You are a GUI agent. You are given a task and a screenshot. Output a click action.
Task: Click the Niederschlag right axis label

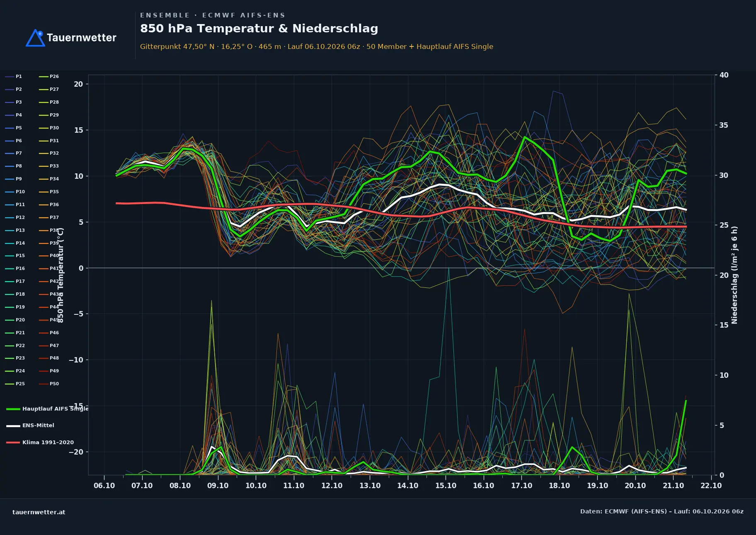tap(734, 275)
